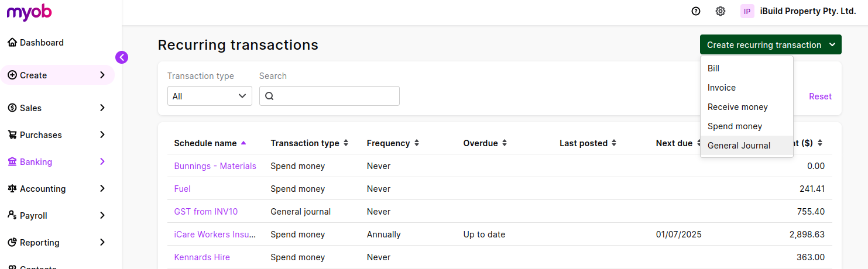Go to the Dashboard page
Image resolution: width=868 pixels, height=269 pixels.
[x=42, y=43]
